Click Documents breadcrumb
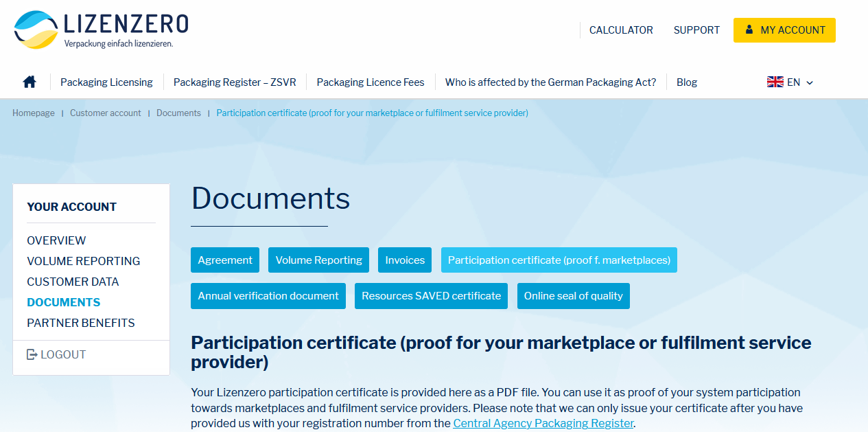The width and height of the screenshot is (868, 432). coord(178,113)
